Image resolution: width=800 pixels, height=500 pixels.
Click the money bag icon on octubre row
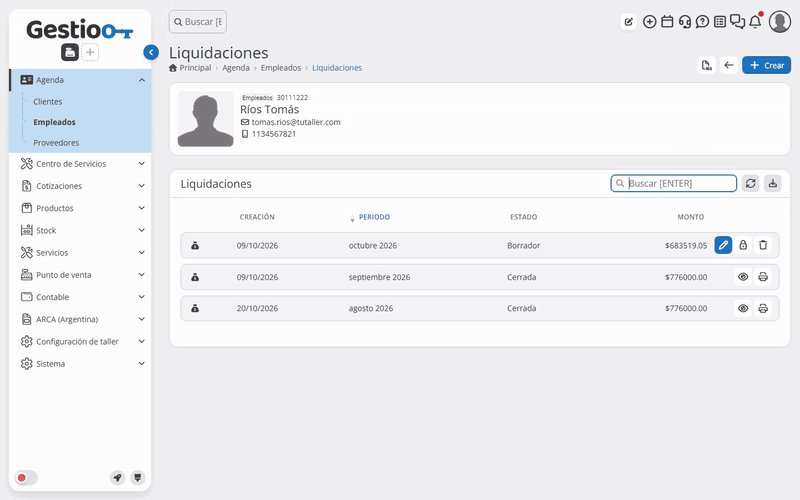coord(195,245)
